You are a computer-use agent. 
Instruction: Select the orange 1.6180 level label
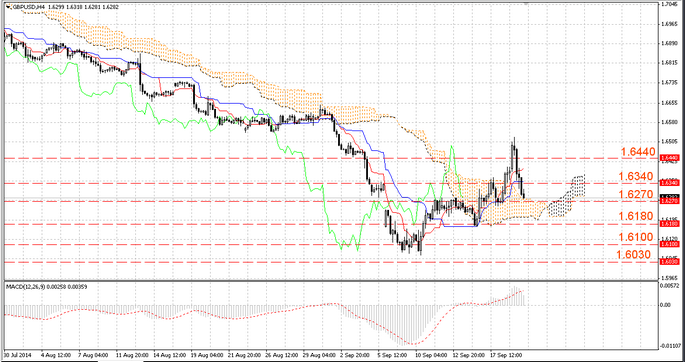point(636,217)
